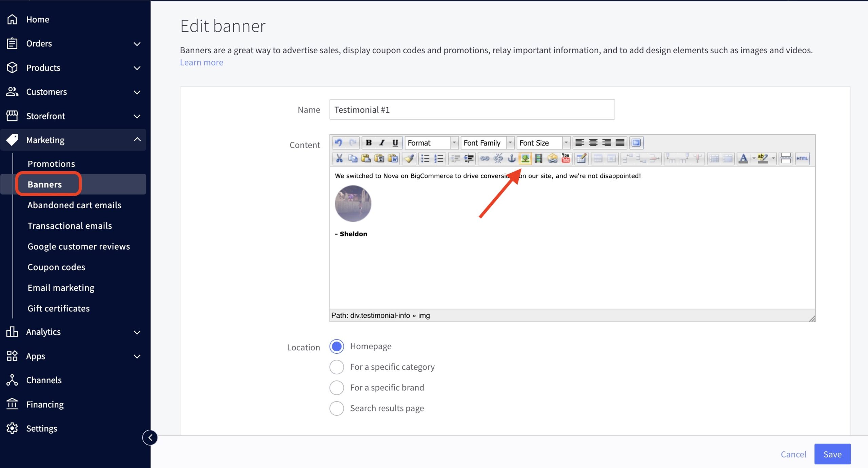Click the insert/edit link chain icon
The height and width of the screenshot is (468, 868).
tap(485, 158)
